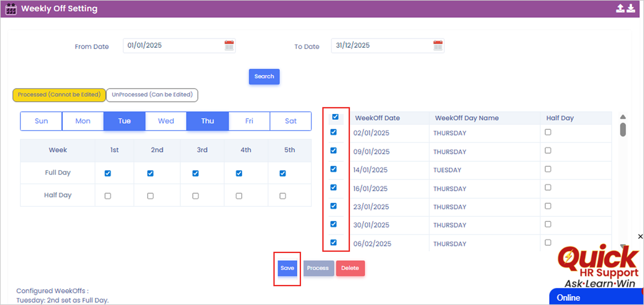Screen dimensions: 644x305
Task: Switch to UnProcessed (Can be Edited) tab
Action: pyautogui.click(x=152, y=95)
